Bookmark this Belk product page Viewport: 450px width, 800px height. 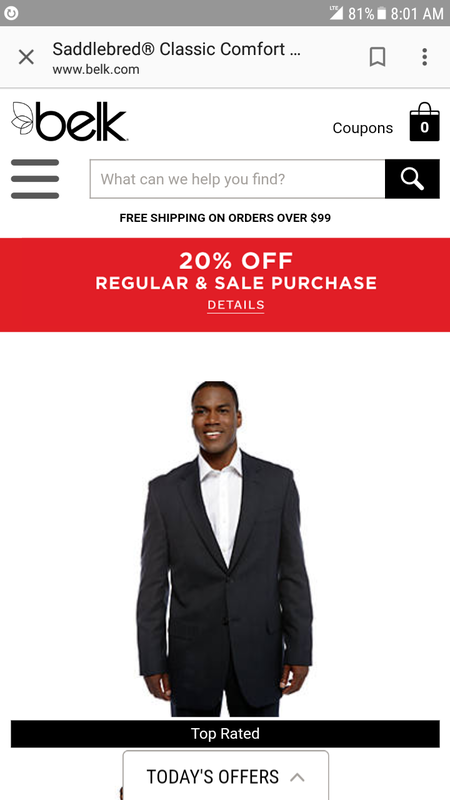377,57
